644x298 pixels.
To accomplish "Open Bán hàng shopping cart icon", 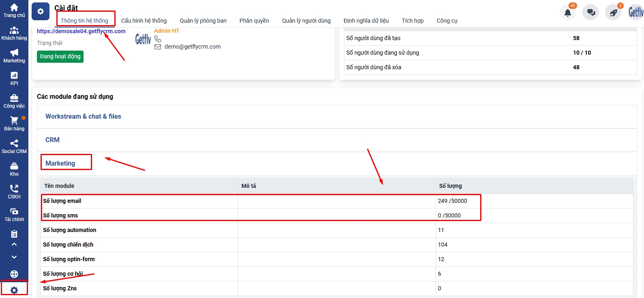I will click(14, 121).
